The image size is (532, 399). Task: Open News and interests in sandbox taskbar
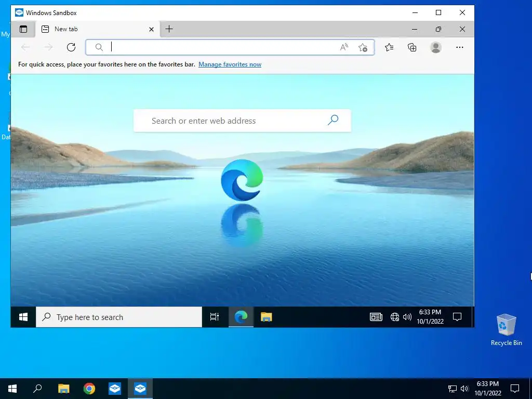tap(376, 317)
